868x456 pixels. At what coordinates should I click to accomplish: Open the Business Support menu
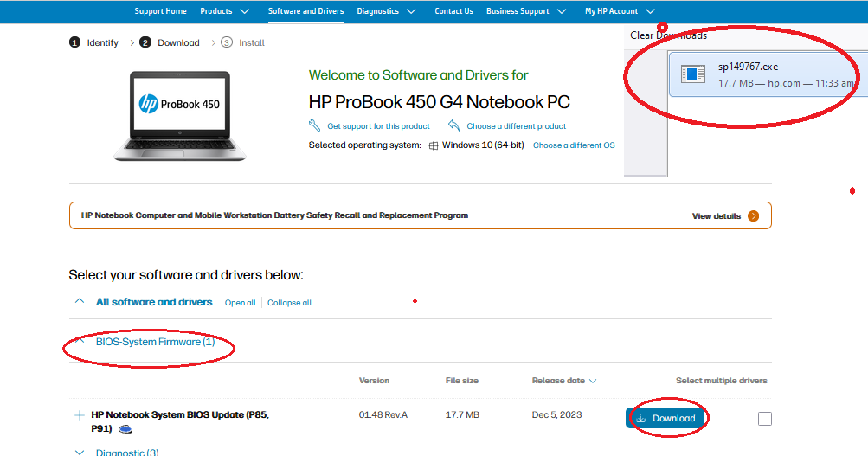518,11
